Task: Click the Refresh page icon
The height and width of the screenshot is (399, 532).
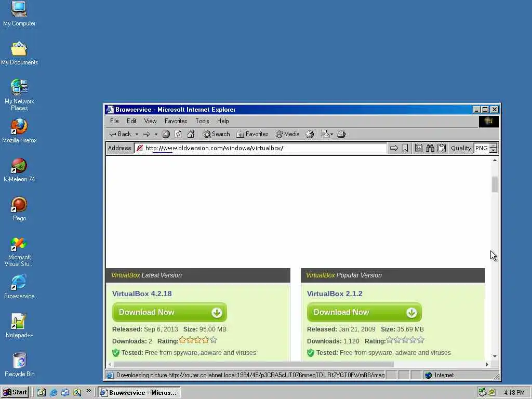Action: tap(178, 134)
